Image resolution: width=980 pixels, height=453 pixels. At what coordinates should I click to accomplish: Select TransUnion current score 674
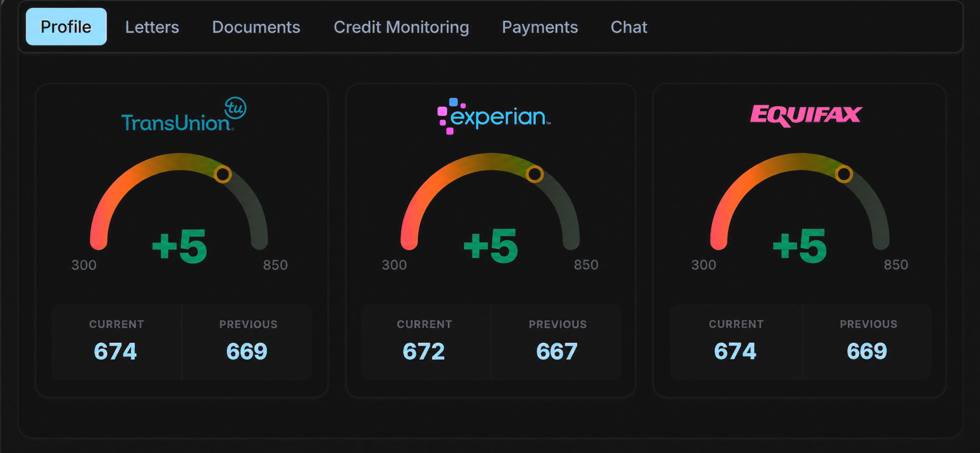pyautogui.click(x=115, y=352)
